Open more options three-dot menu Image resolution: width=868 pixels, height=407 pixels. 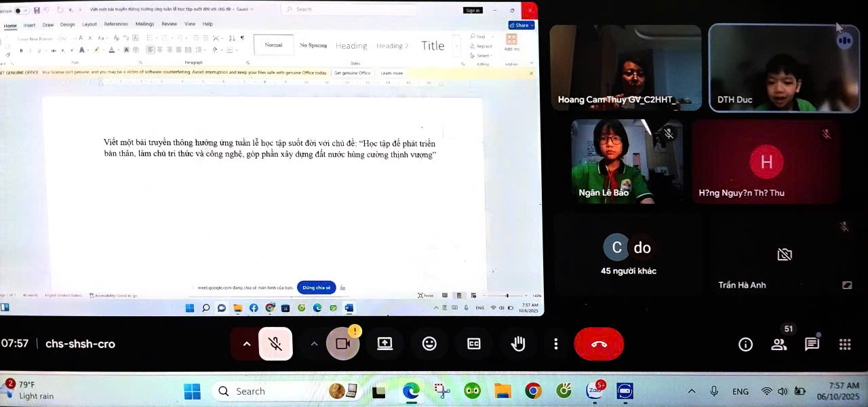(x=556, y=344)
